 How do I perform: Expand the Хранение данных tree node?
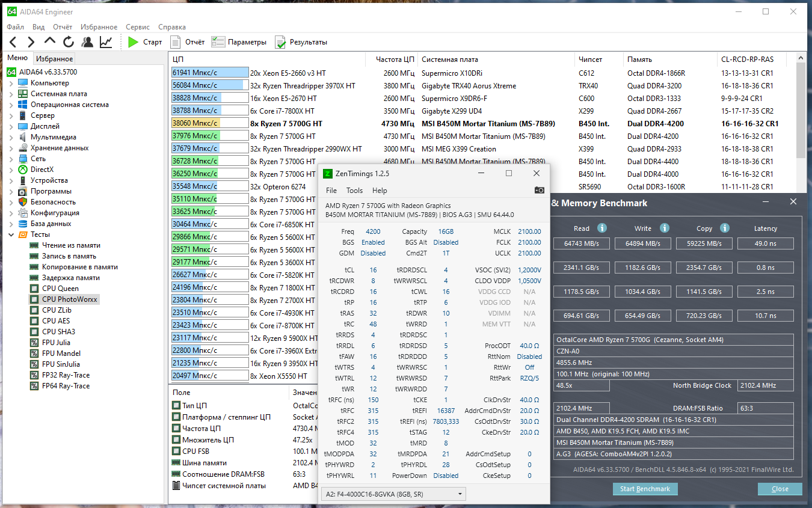pos(11,148)
